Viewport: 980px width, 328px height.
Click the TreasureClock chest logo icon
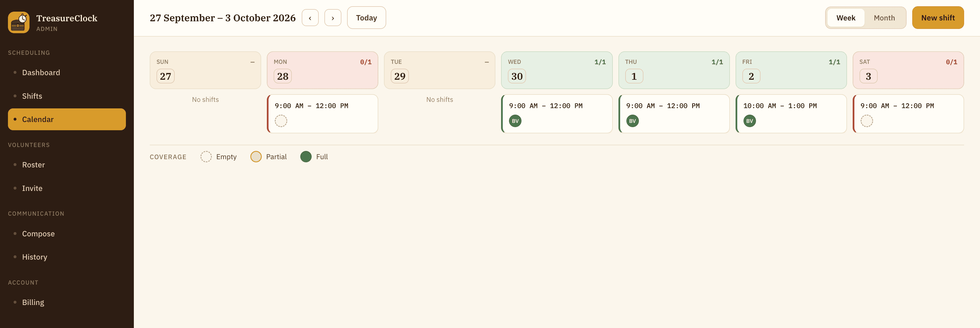[x=19, y=22]
